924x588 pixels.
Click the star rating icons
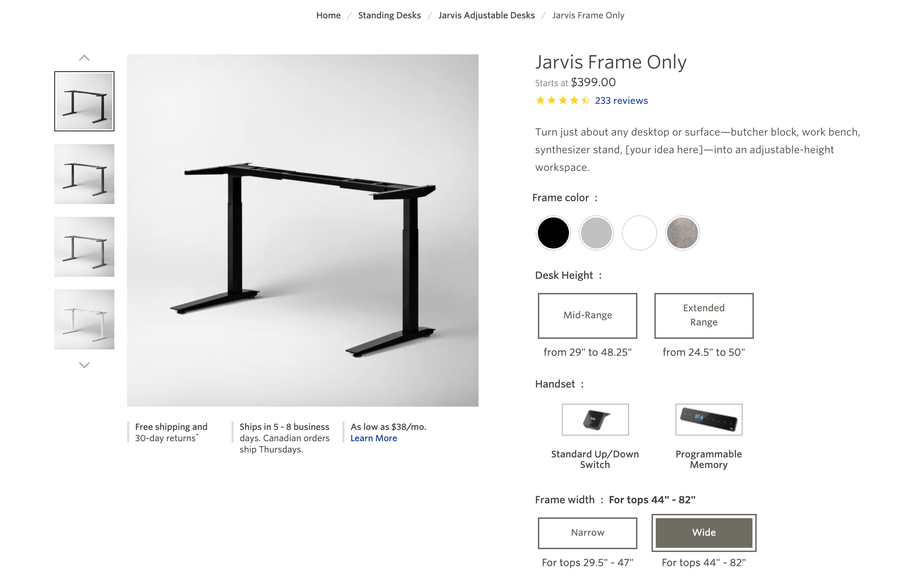(x=563, y=101)
